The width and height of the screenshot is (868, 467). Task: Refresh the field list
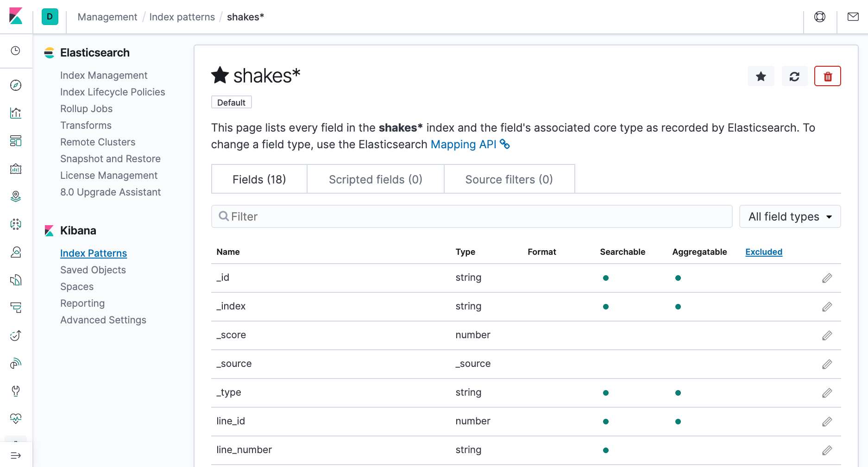795,76
